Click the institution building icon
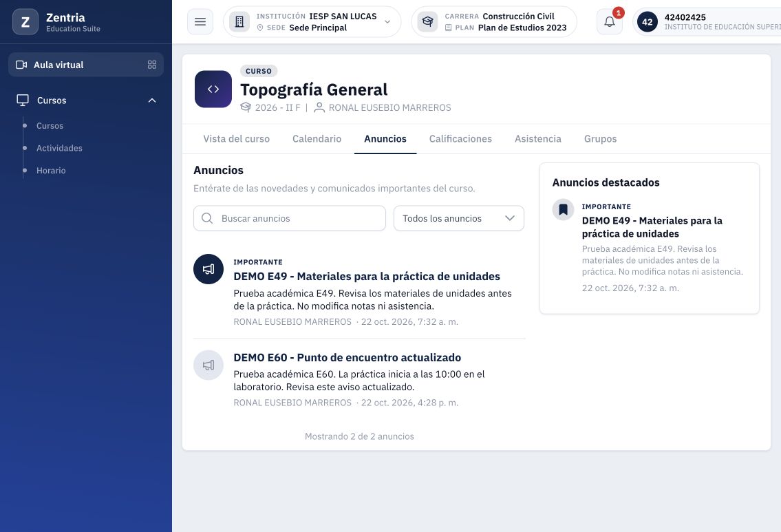Viewport: 781px width, 532px height. [239, 22]
